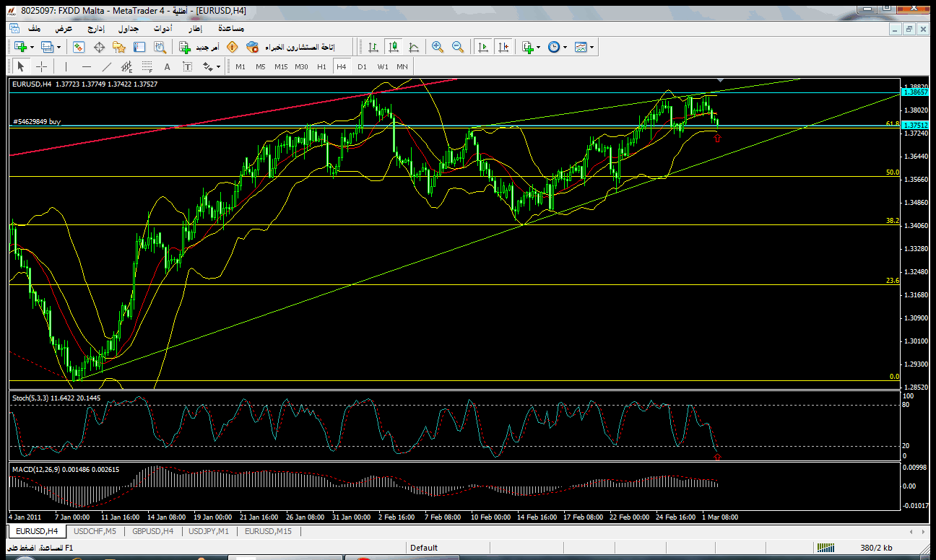Expand the Arrows tool dropdown arrow
The image size is (936, 560).
tap(218, 66)
